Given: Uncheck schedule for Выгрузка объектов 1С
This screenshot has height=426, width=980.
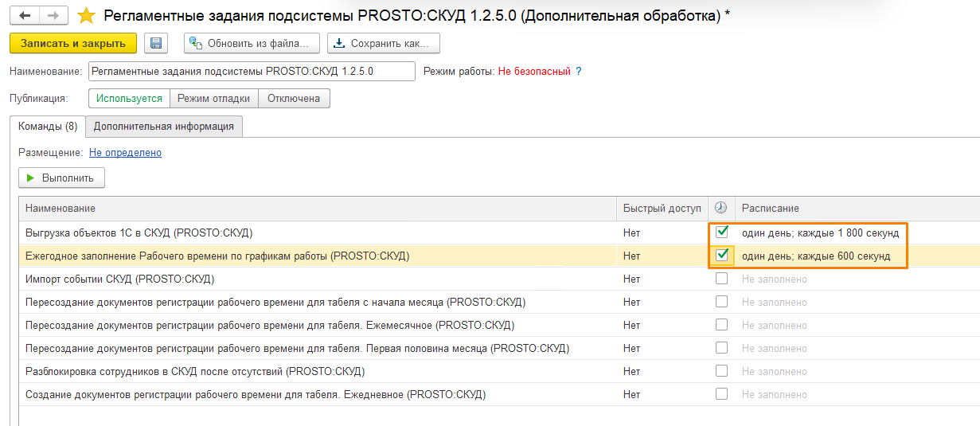Looking at the screenshot, I should tap(721, 233).
